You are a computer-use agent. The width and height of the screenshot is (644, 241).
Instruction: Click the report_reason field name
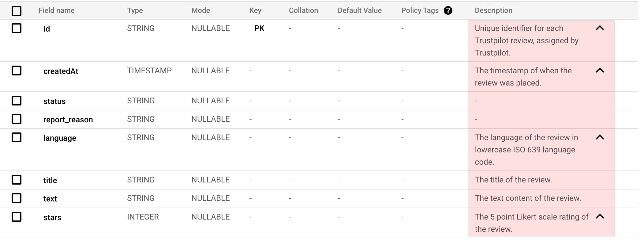pos(68,120)
